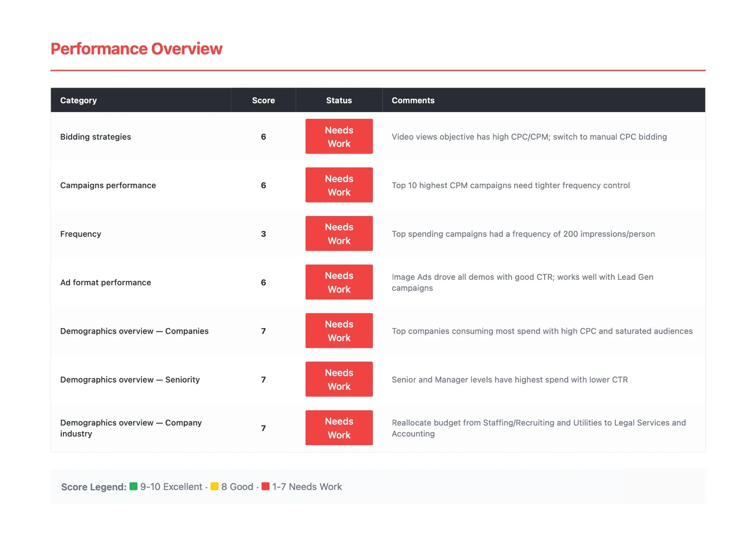
Task: Select the Campaigns performance row label
Action: [108, 185]
